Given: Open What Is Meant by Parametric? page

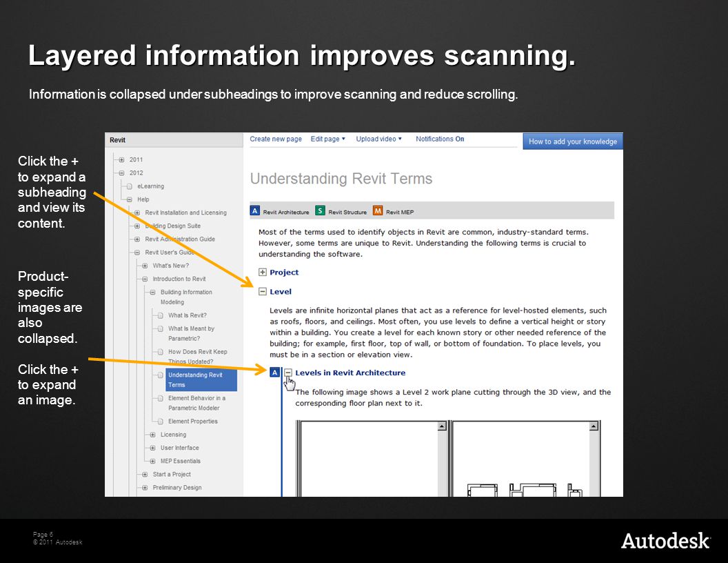Looking at the screenshot, I should [x=191, y=333].
